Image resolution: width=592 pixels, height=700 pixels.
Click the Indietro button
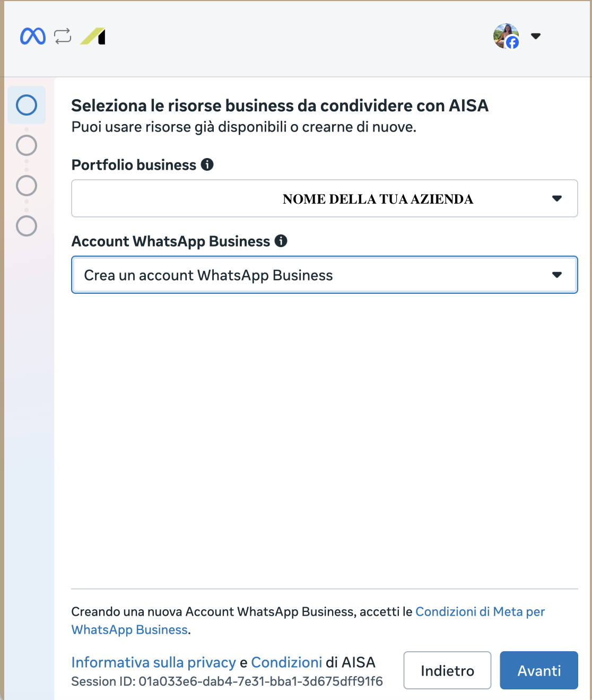click(447, 670)
